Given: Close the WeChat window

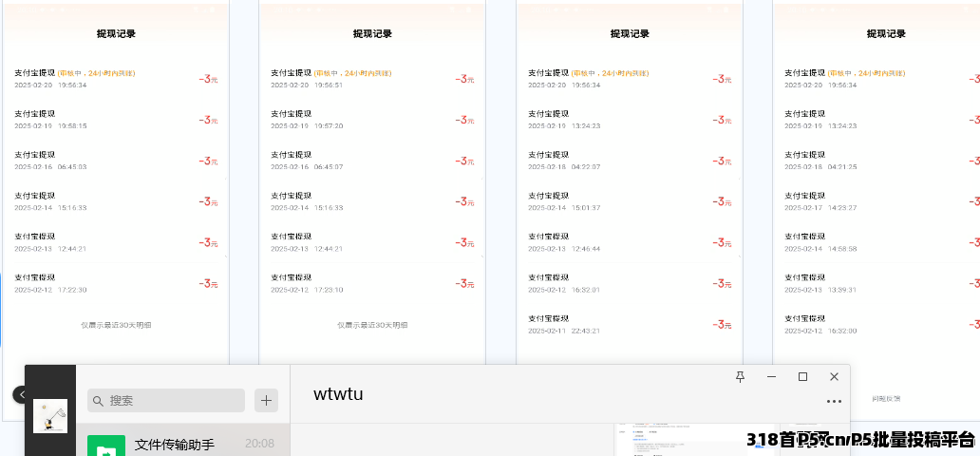Looking at the screenshot, I should 834,377.
